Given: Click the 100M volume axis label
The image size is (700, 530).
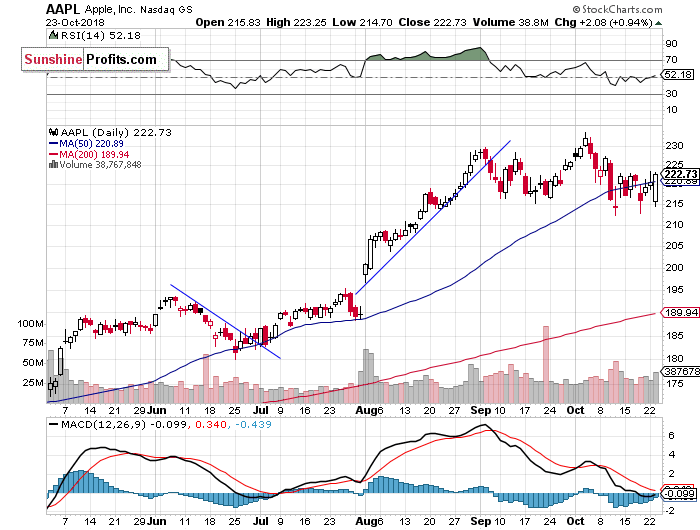Looking at the screenshot, I should 30,324.
